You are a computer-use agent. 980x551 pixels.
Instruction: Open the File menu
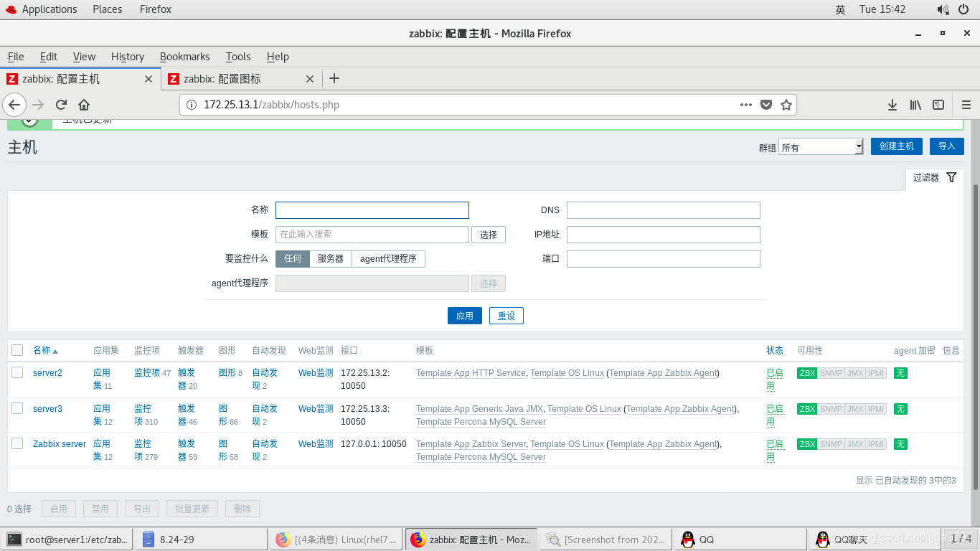16,57
